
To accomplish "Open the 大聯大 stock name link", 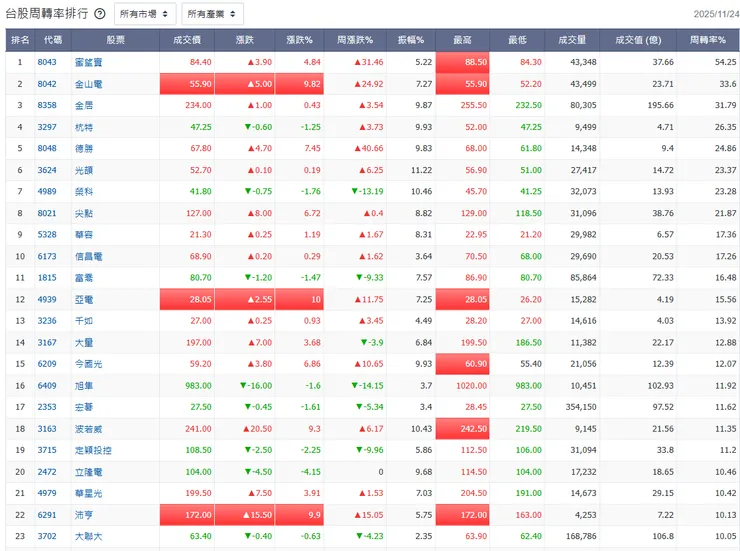I will coord(88,536).
